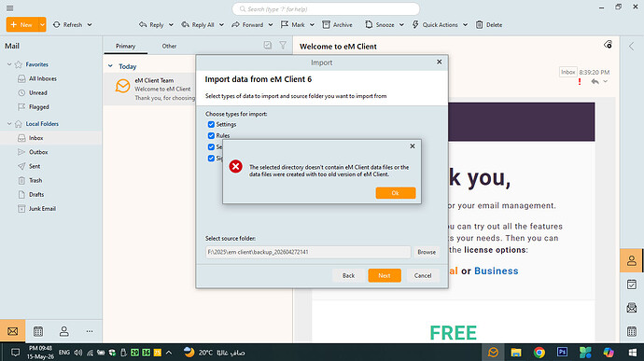Switch to Contacts view in bottom bar
The width and height of the screenshot is (644, 361).
tap(64, 331)
